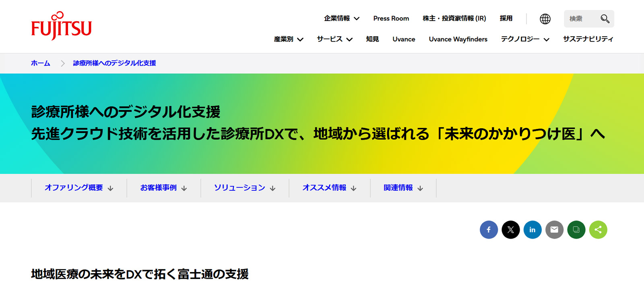Screen dimensions: 644x285
Task: Expand the テクノロジー menu
Action: [x=525, y=39]
